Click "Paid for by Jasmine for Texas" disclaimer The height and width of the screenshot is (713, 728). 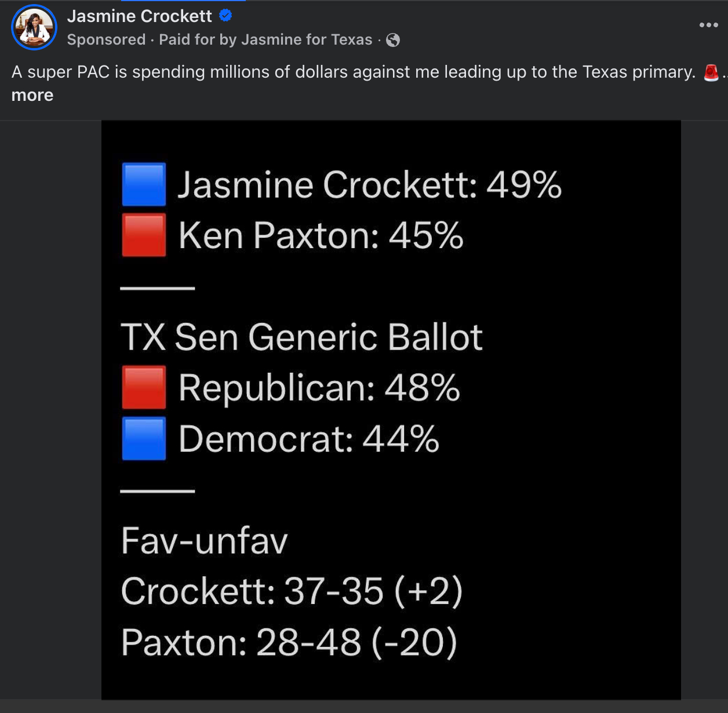pyautogui.click(x=265, y=39)
